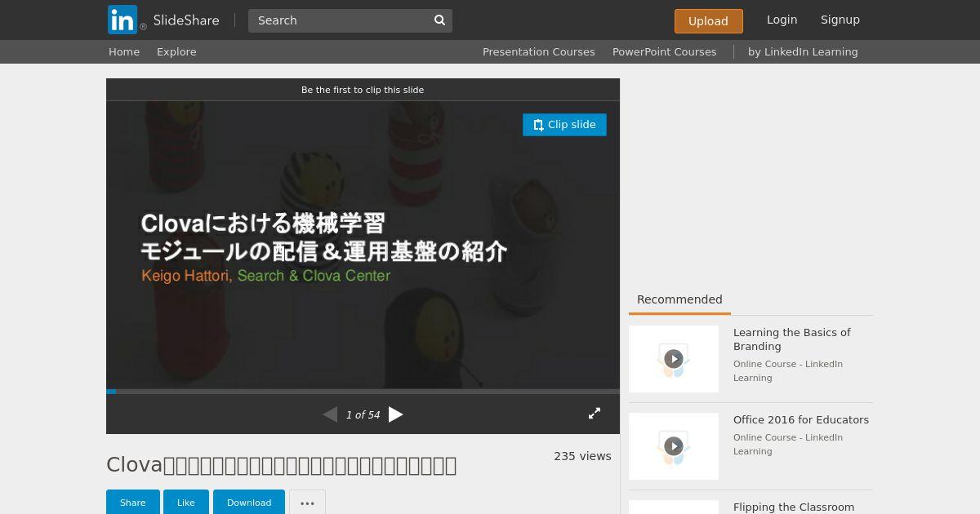Click the search magnifier icon

coord(439,20)
